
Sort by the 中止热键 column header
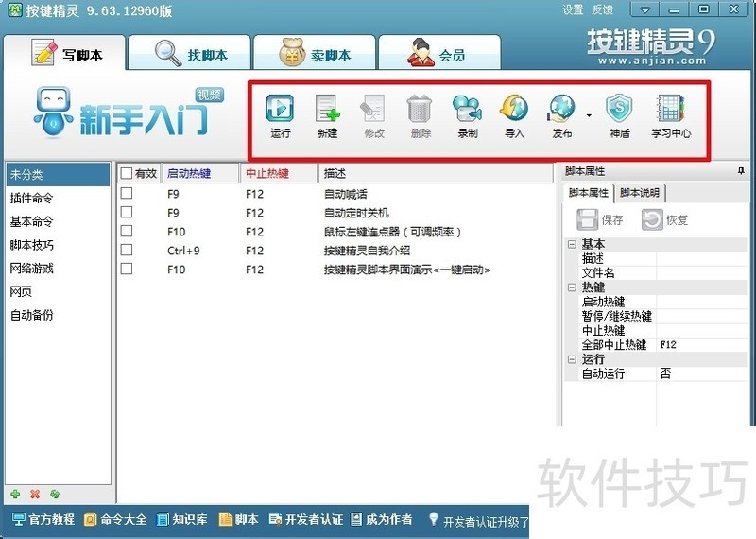(x=279, y=173)
